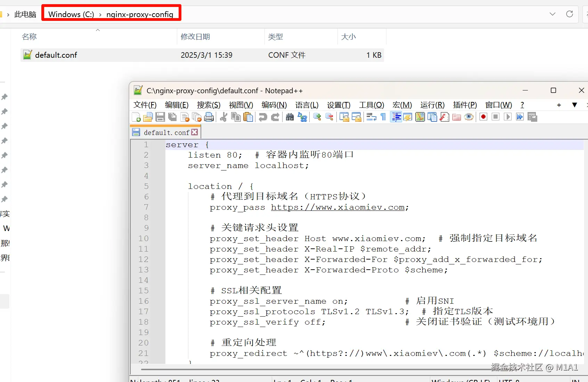
Task: Zoom in on the editor text
Action: (317, 117)
